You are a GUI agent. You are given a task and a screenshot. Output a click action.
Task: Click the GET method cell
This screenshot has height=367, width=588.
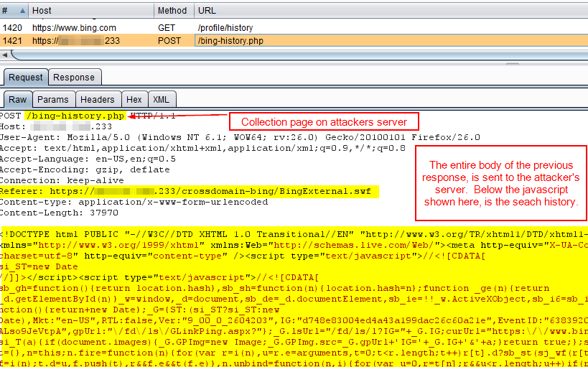[166, 28]
